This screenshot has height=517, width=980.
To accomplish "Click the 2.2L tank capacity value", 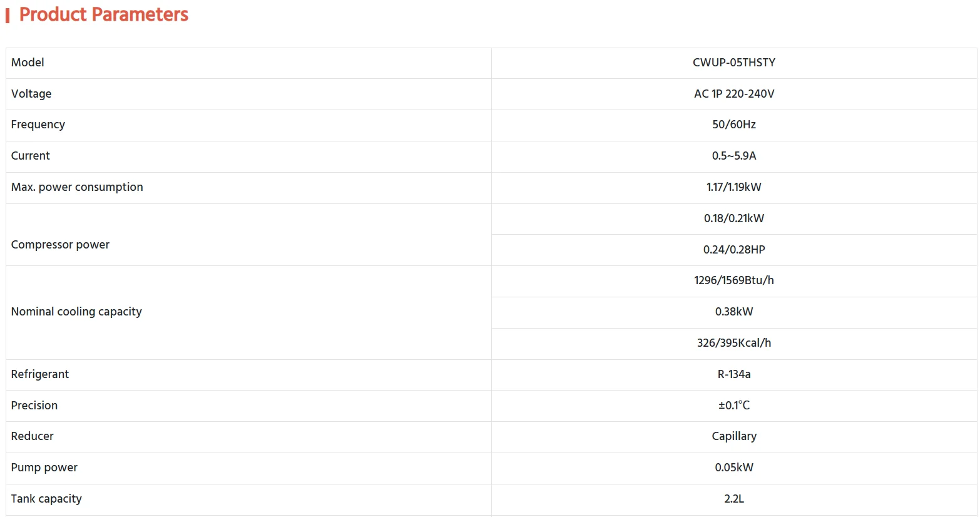I will pos(733,499).
